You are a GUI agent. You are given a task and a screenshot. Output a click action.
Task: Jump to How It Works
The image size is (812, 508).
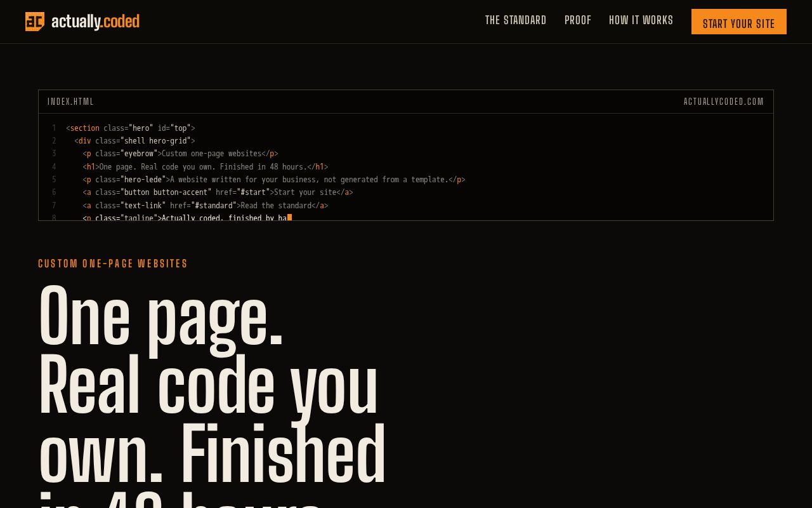pos(641,20)
